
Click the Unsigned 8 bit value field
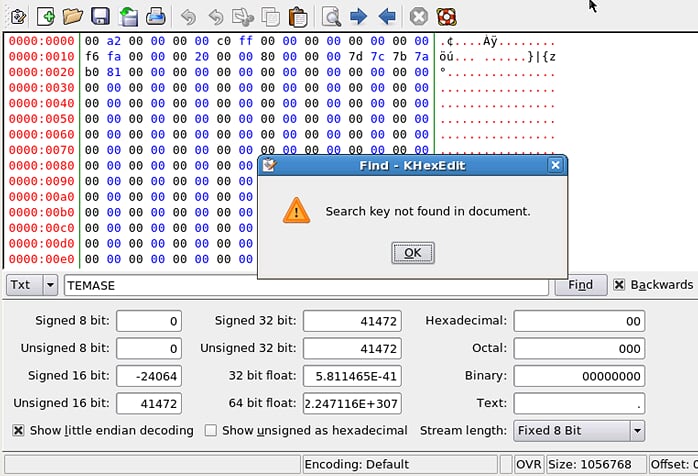pos(149,348)
